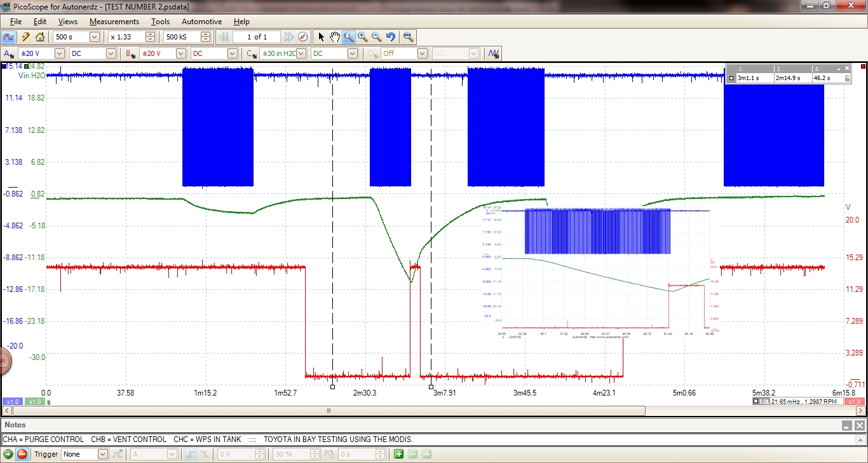Click the partially hidden red circle at left edge
Viewport: 868px width, 463px height.
(4, 361)
